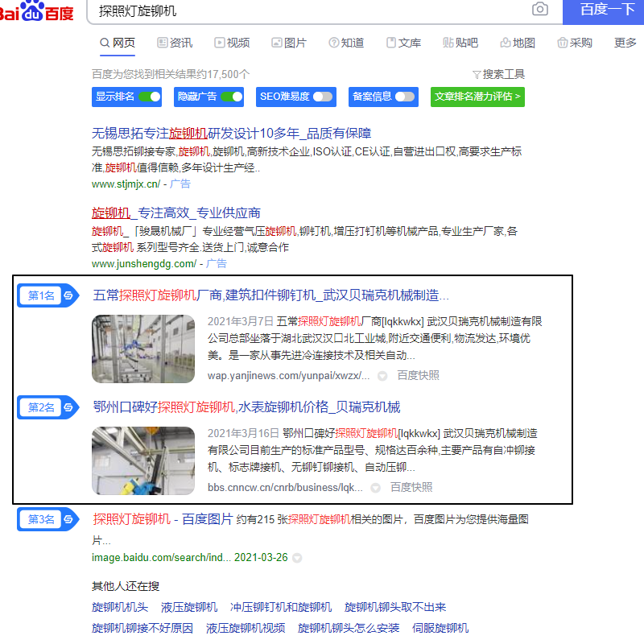This screenshot has width=644, height=644.
Task: Click bbs.cnncw.cn/cnrb/business URL text
Action: [x=285, y=488]
